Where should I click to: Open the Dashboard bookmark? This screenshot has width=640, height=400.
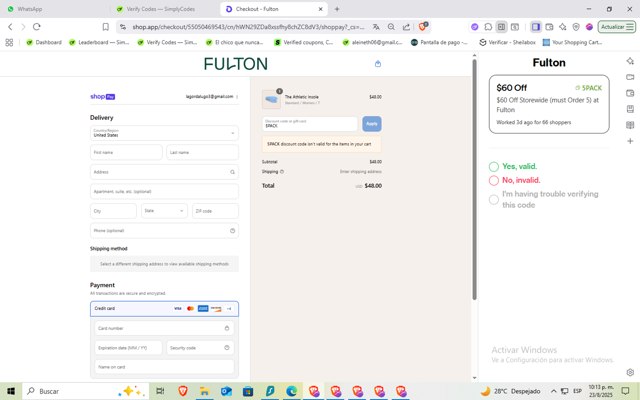tap(44, 42)
